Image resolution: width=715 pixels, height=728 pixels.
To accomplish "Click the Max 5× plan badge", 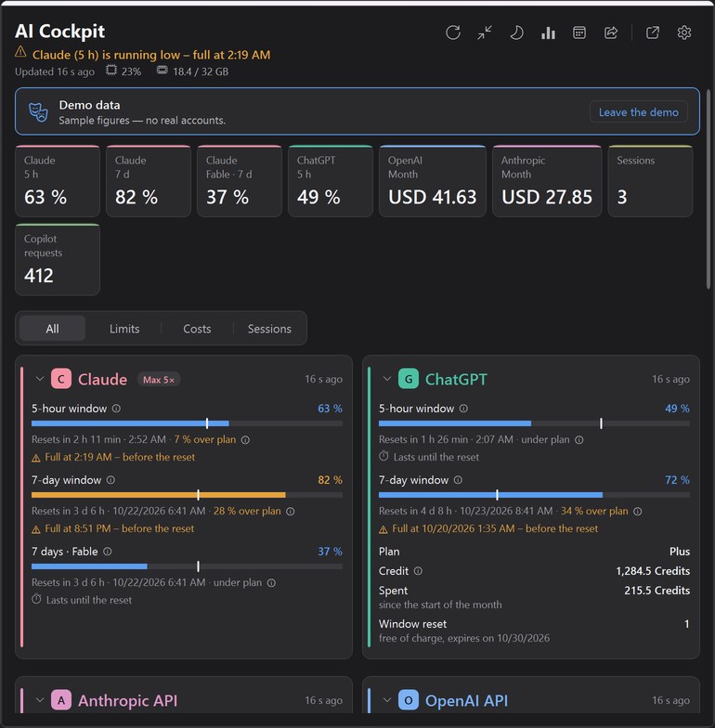I will point(159,379).
